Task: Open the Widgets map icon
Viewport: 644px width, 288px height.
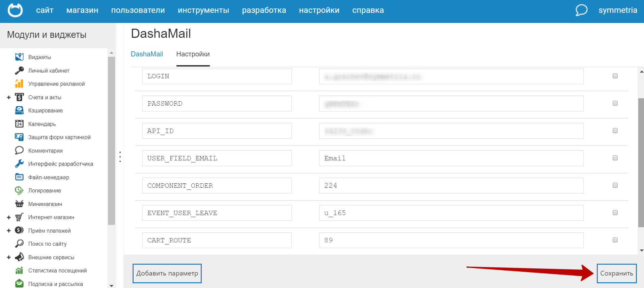Action: [x=19, y=57]
